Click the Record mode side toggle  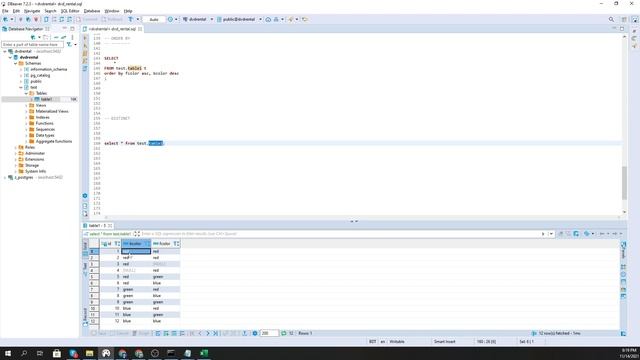click(85, 317)
